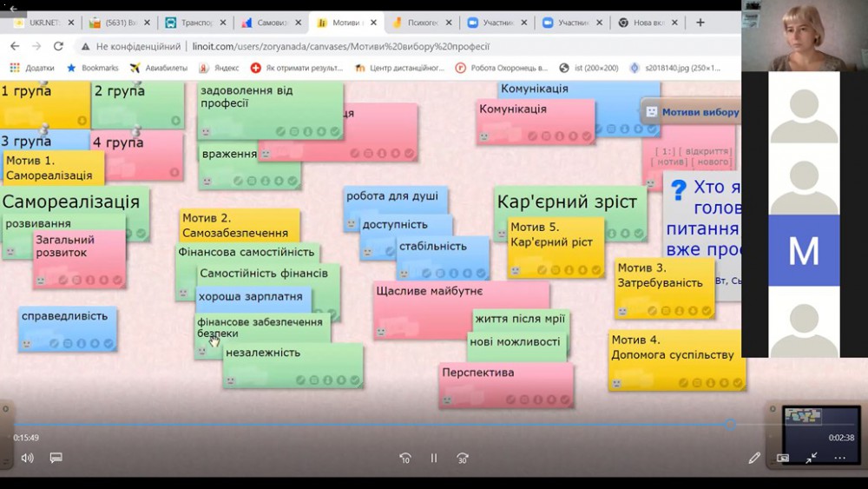Click the video progress bar handle
Screen dimensions: 868x489
730,425
